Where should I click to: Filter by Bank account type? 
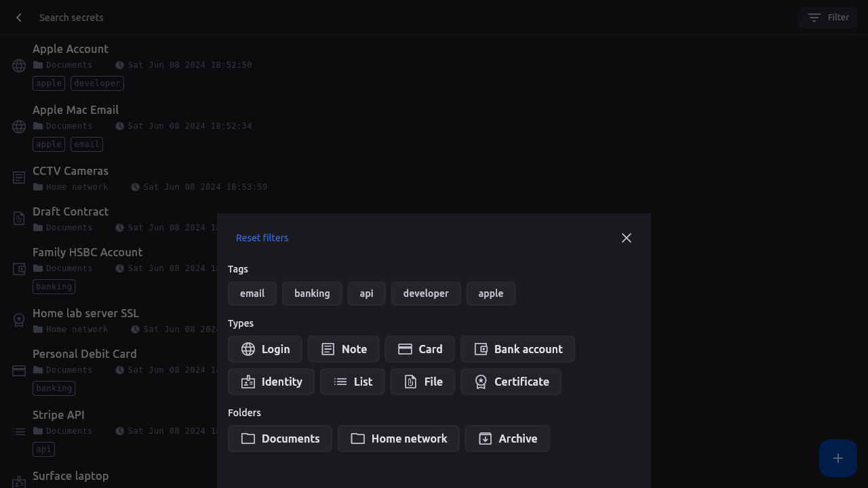pos(517,349)
